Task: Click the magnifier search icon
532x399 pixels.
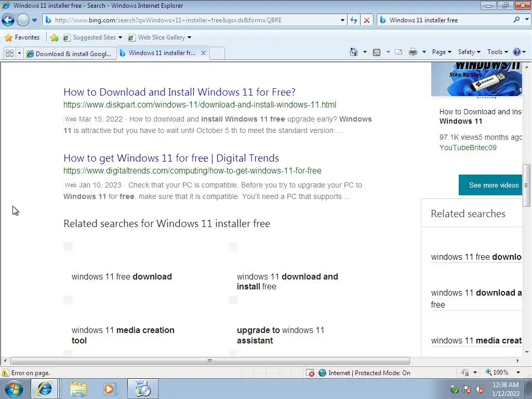Action: (x=516, y=20)
